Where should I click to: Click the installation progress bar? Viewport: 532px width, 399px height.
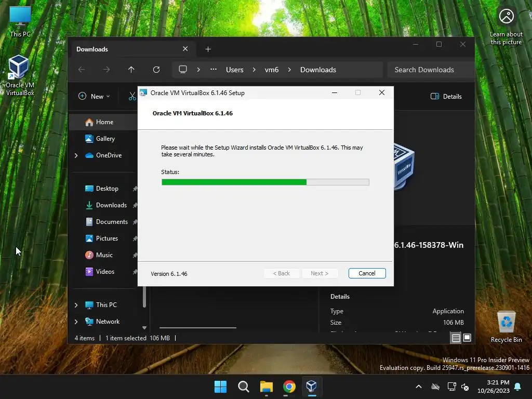tap(265, 182)
